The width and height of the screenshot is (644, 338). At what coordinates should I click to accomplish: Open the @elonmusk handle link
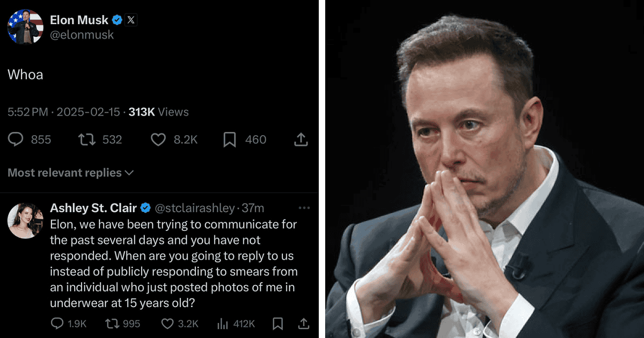coord(82,35)
